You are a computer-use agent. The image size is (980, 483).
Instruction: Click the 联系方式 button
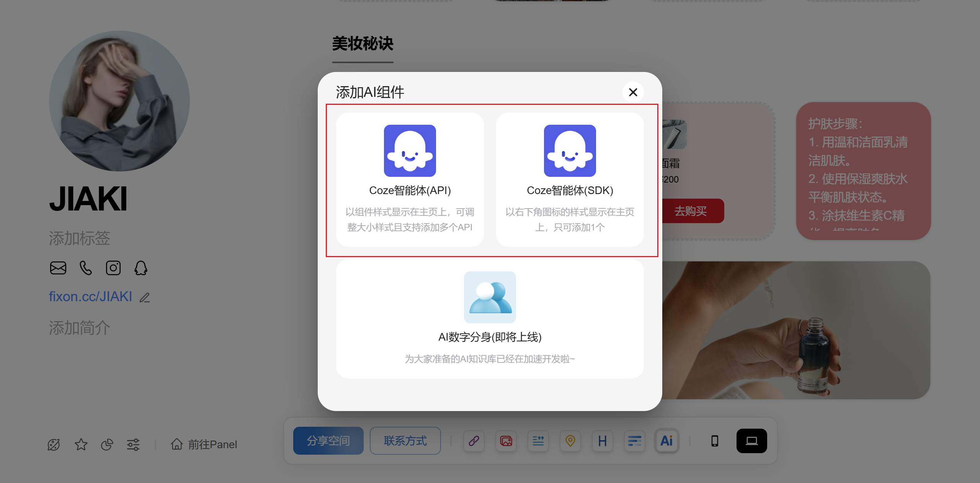point(405,441)
